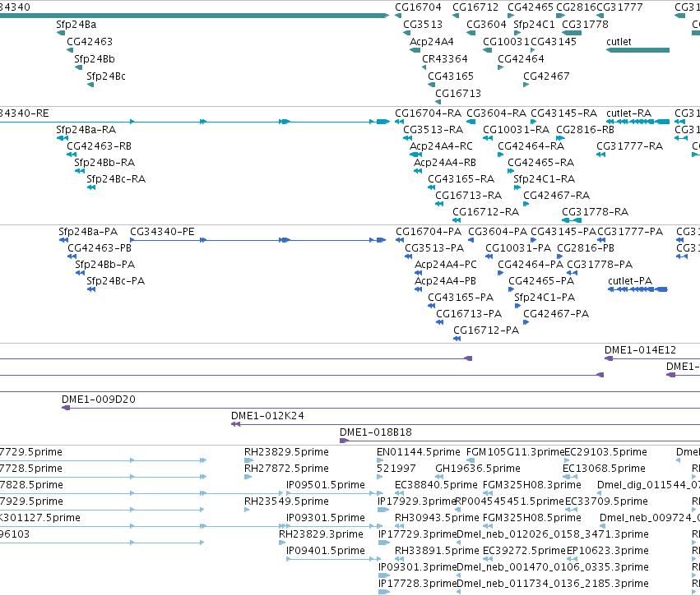Open transcript 'CG31777-RA'
The height and width of the screenshot is (596, 700).
(x=629, y=146)
